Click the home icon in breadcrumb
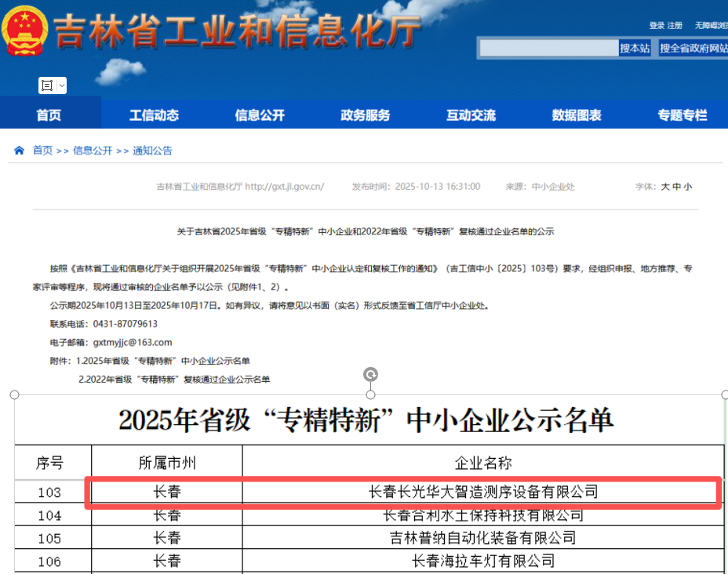 (x=19, y=151)
